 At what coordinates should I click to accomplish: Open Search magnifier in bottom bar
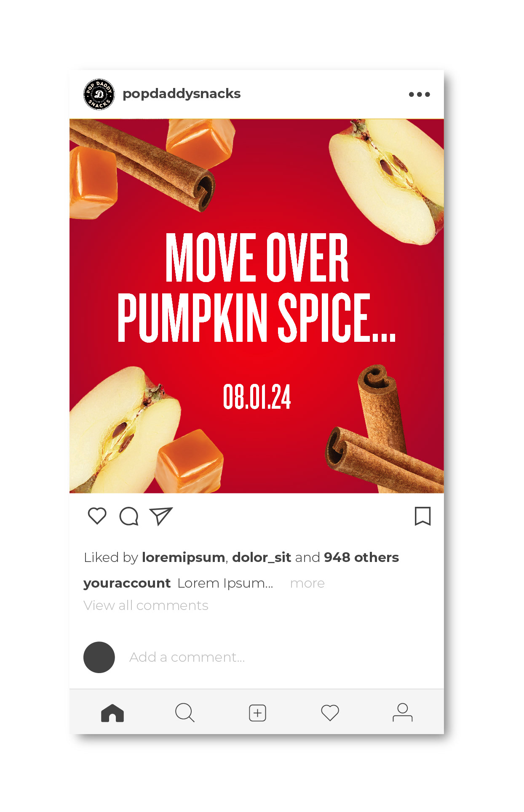click(x=185, y=713)
